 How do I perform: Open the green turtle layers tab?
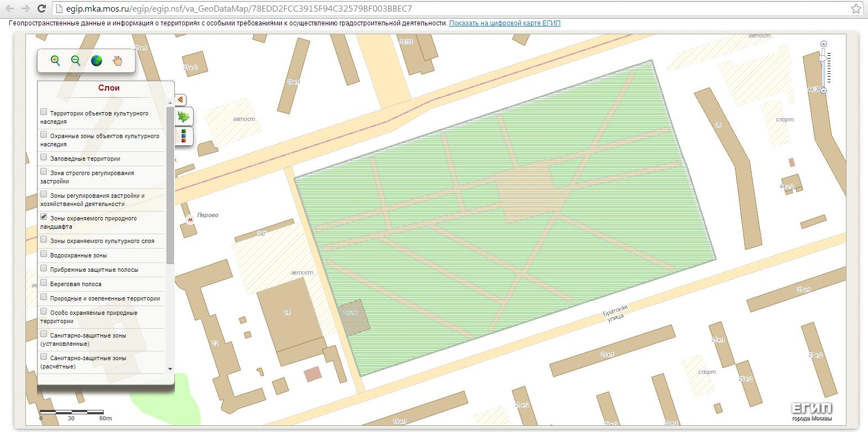pyautogui.click(x=183, y=117)
